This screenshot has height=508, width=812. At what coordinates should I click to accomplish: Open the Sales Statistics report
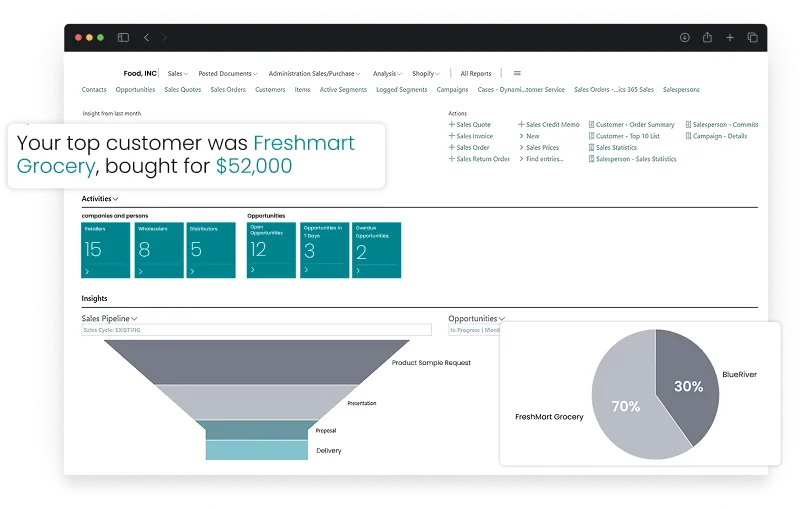pyautogui.click(x=613, y=147)
